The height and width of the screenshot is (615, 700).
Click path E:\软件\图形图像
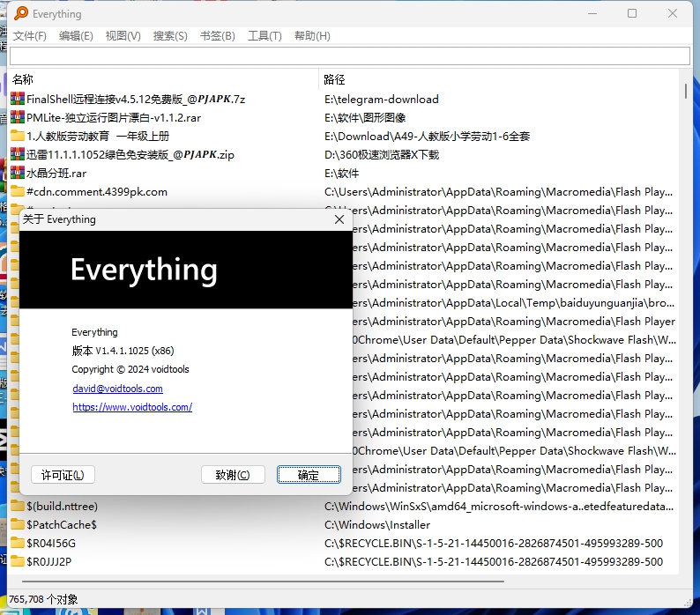pos(365,118)
